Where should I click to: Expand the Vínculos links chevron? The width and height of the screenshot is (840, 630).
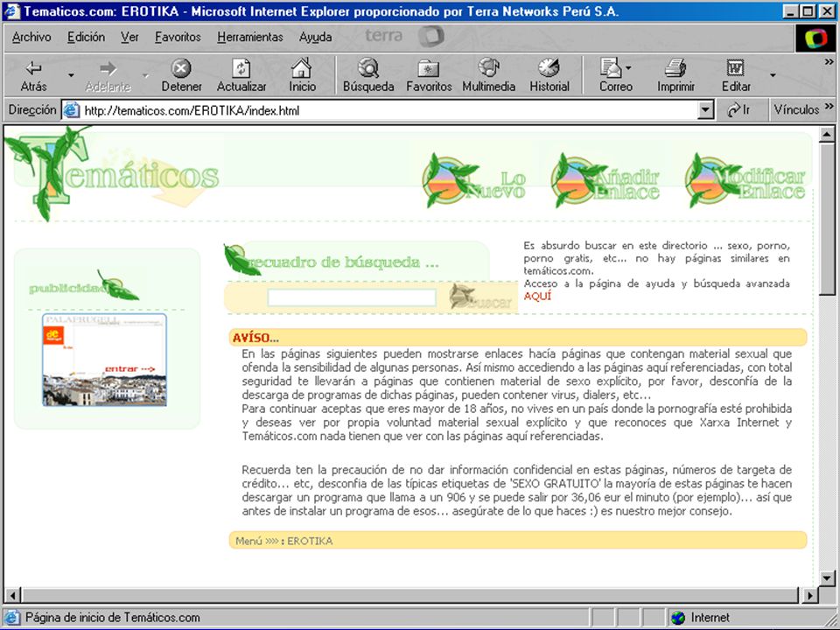tap(829, 106)
